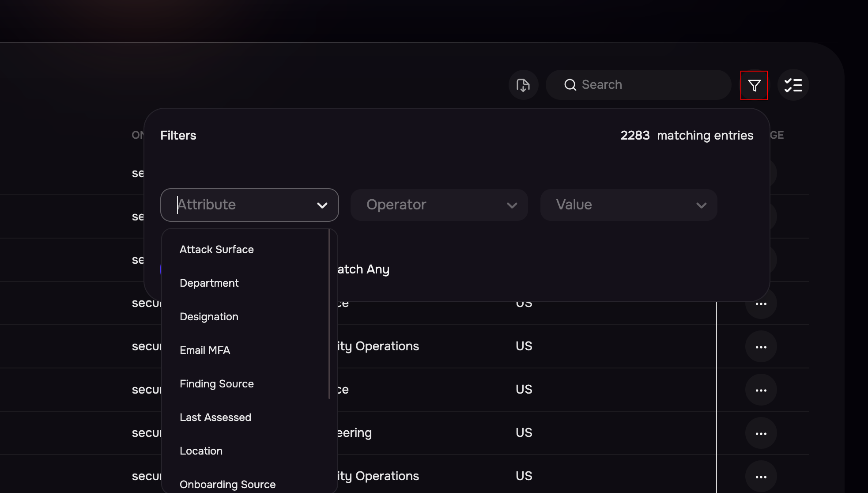
Task: Open the filter funnel icon
Action: click(x=754, y=85)
